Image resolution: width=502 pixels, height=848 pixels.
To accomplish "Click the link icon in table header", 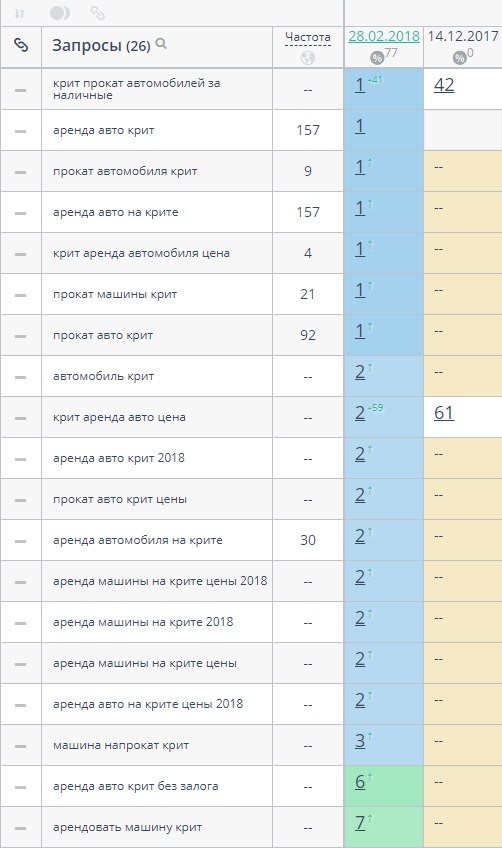I will (x=21, y=45).
